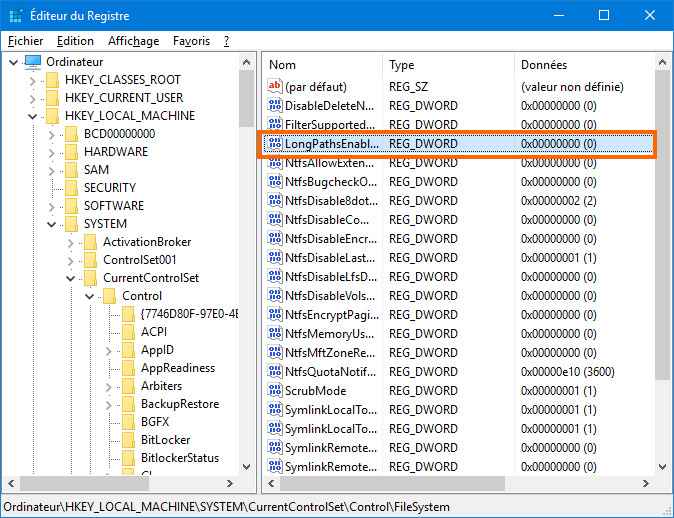Select the Arbiters key
Image resolution: width=674 pixels, height=518 pixels.
(162, 386)
